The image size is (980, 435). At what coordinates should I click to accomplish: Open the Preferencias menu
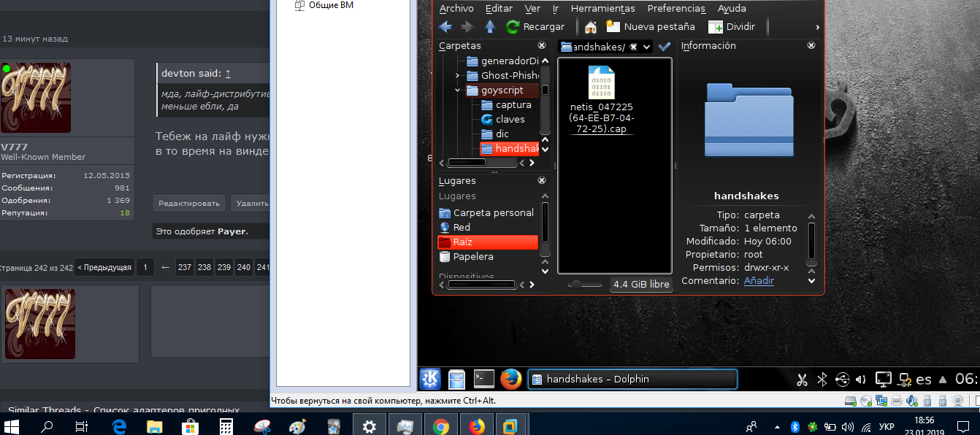tap(676, 9)
